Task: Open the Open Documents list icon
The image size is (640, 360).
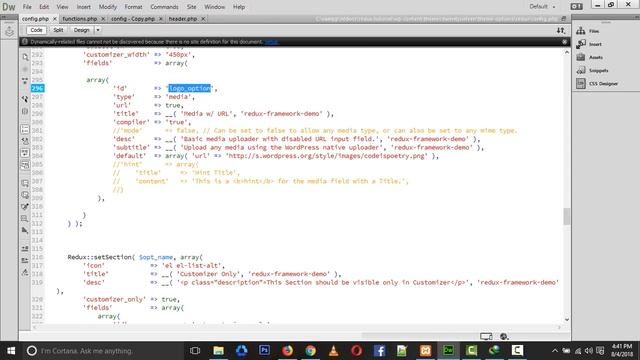Action: (25, 57)
